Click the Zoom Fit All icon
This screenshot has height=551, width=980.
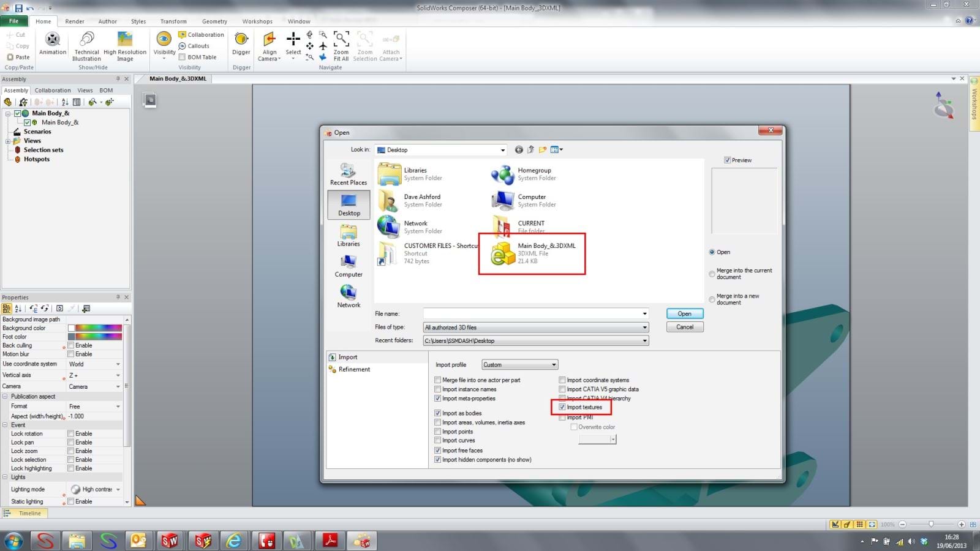coord(341,44)
